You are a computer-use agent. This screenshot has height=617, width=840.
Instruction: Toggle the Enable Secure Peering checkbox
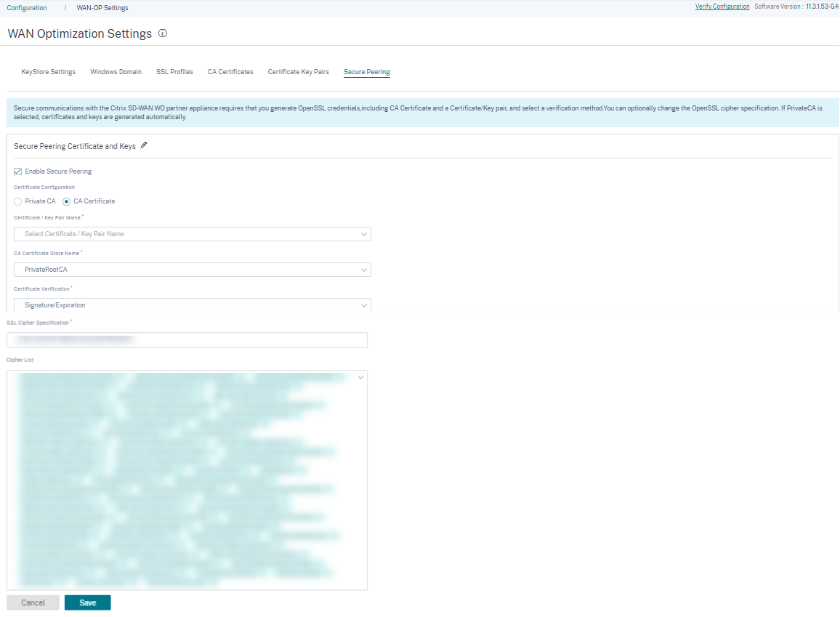point(17,172)
